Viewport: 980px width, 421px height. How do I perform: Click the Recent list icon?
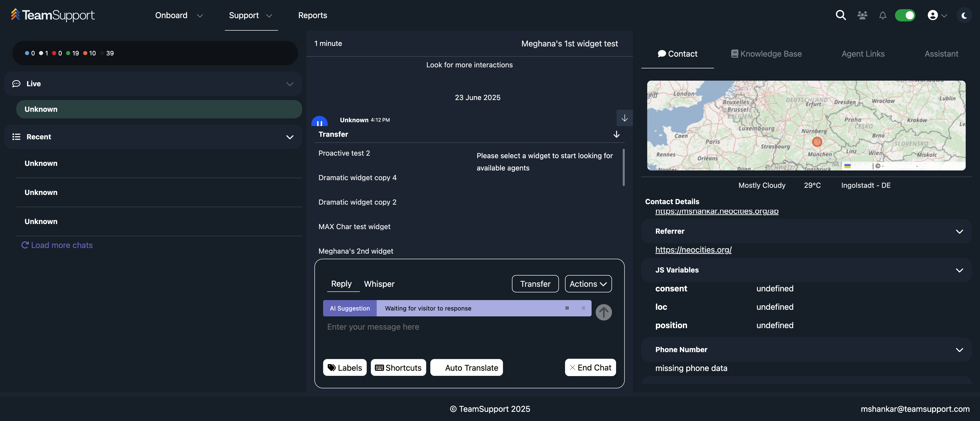16,137
